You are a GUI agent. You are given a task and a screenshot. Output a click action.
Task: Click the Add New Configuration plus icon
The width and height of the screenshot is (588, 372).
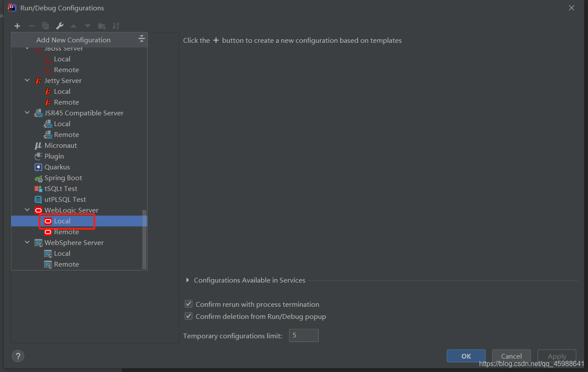coord(17,26)
